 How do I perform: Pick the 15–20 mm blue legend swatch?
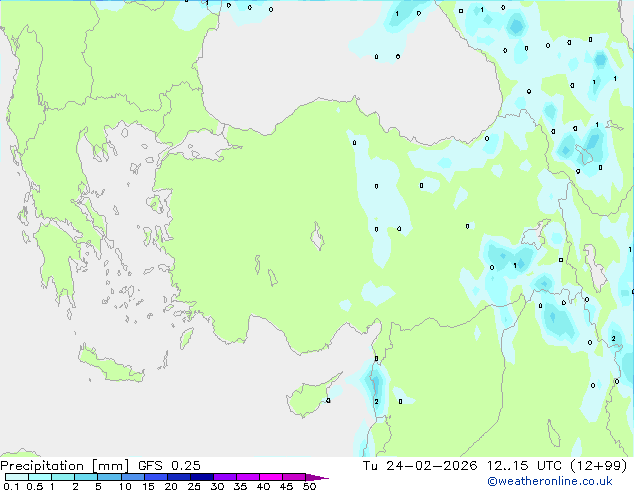coord(156,477)
